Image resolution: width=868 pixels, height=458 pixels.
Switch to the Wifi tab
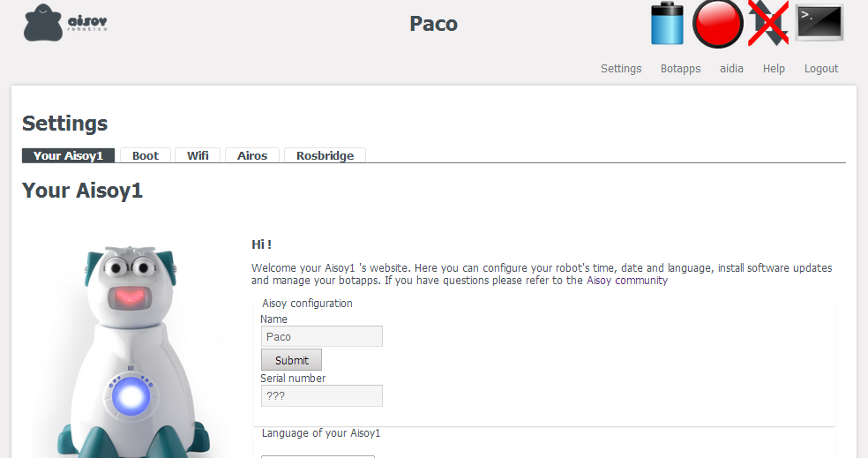[x=198, y=155]
